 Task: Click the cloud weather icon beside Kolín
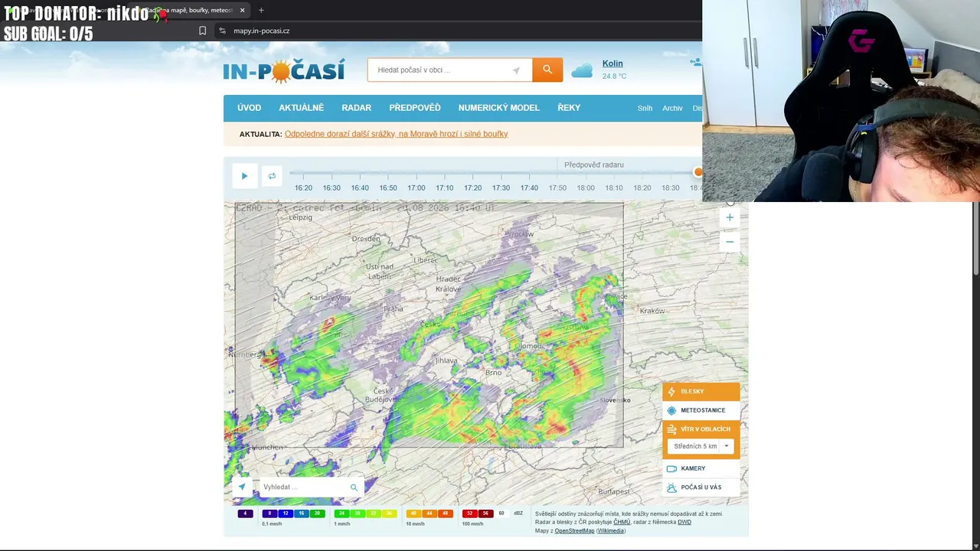(582, 70)
